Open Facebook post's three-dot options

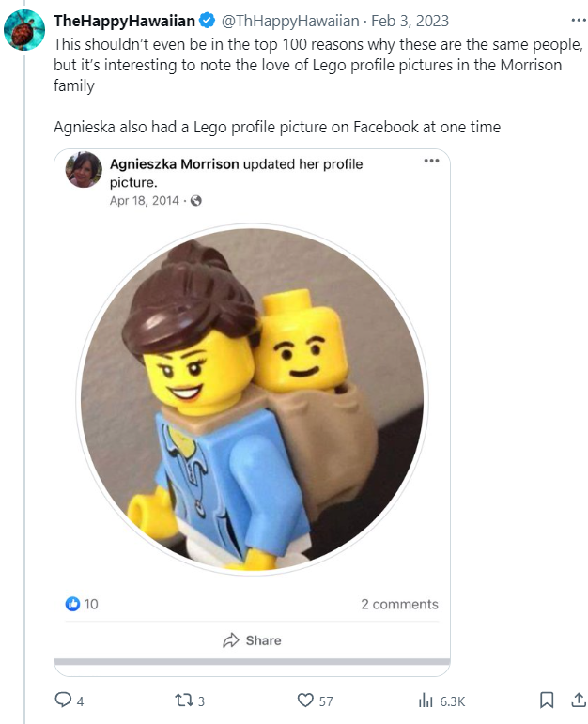[431, 161]
